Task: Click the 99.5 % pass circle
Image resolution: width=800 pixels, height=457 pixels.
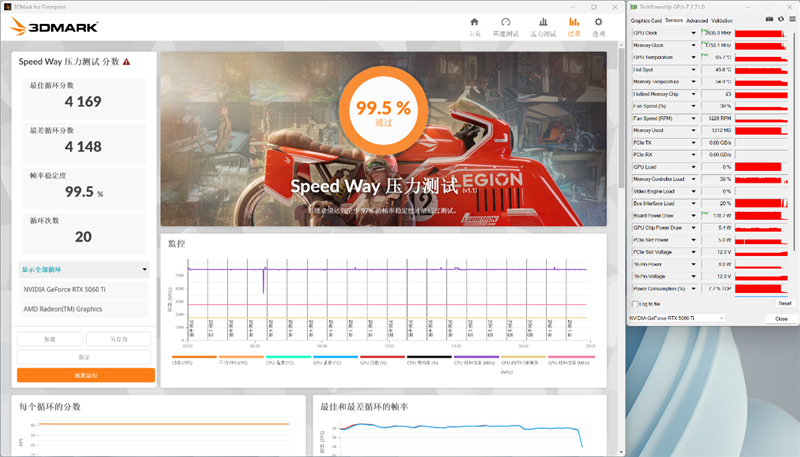Action: 383,109
